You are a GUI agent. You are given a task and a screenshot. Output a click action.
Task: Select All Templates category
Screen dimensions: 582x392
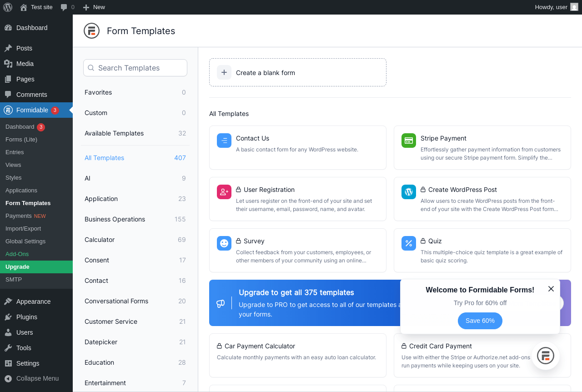pos(135,158)
